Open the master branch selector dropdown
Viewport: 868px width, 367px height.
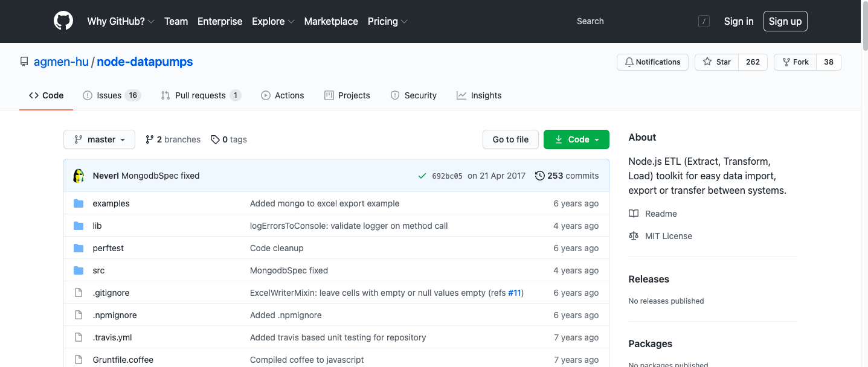(x=99, y=139)
